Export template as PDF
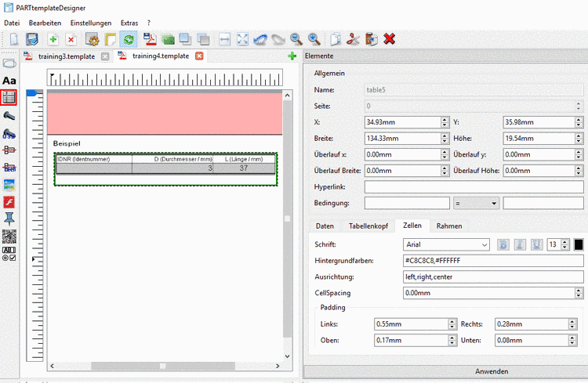 (150, 39)
